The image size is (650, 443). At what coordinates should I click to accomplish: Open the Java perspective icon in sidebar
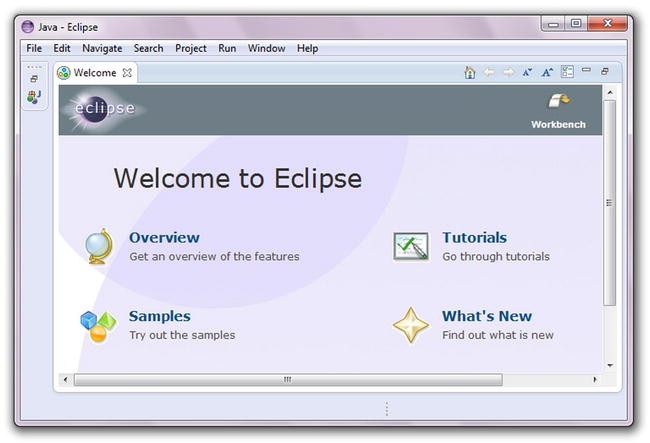click(x=34, y=97)
